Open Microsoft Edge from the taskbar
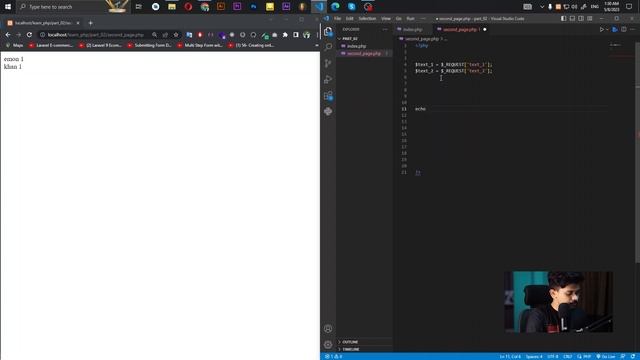Image resolution: width=640 pixels, height=360 pixels. 335,7
